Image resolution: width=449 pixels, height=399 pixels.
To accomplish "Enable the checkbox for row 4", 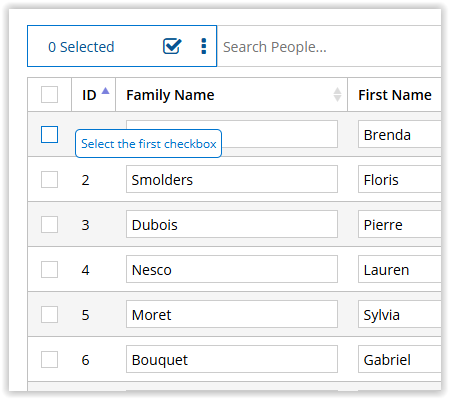I will pos(49,269).
